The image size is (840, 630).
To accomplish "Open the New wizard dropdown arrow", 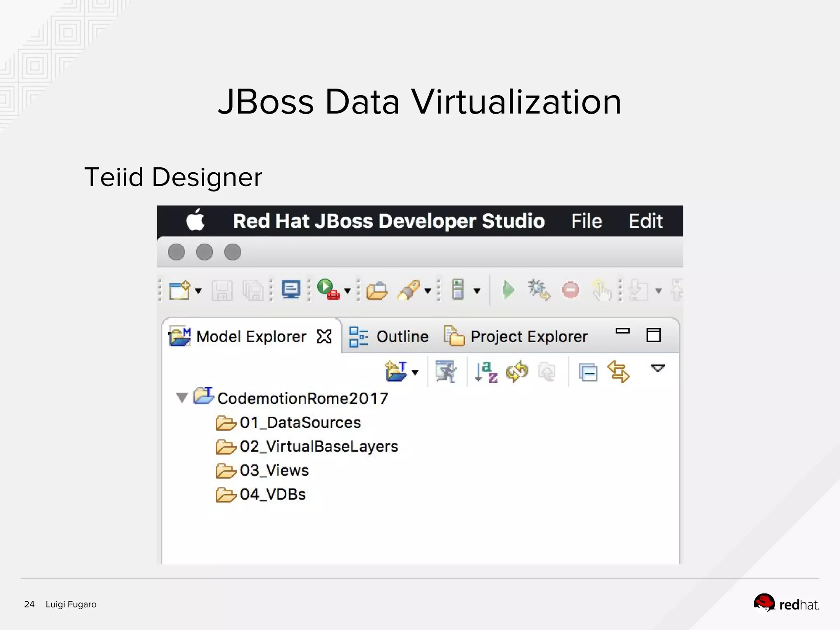I will click(x=199, y=291).
